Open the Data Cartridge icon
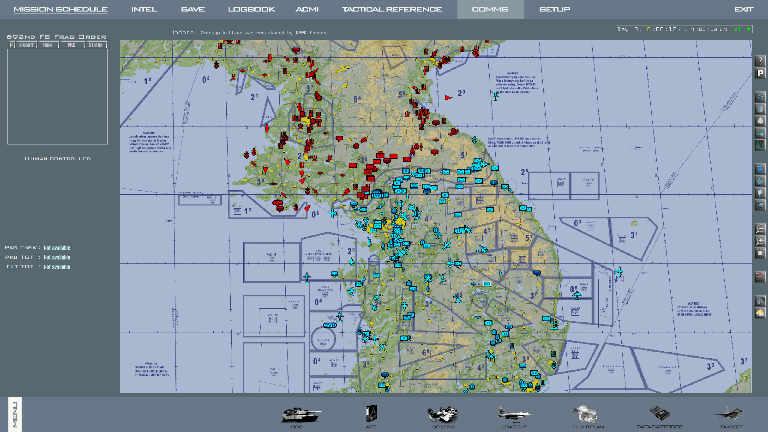768x432 pixels. [x=659, y=416]
